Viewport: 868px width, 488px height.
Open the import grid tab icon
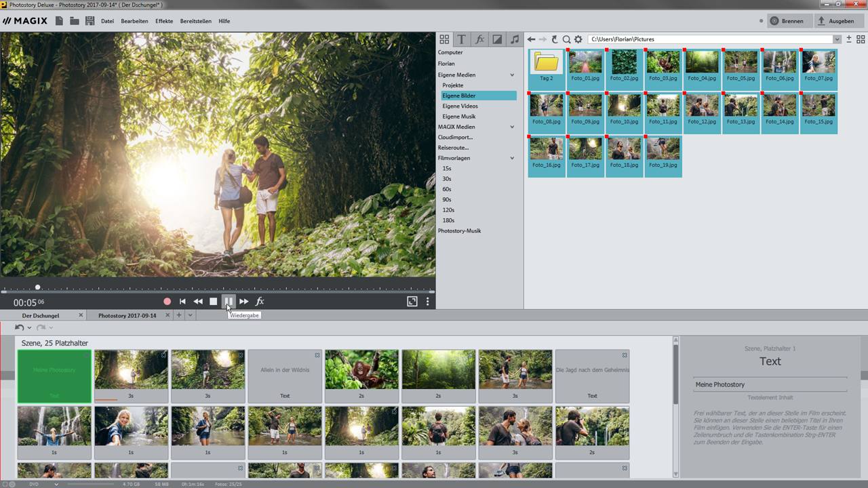444,39
